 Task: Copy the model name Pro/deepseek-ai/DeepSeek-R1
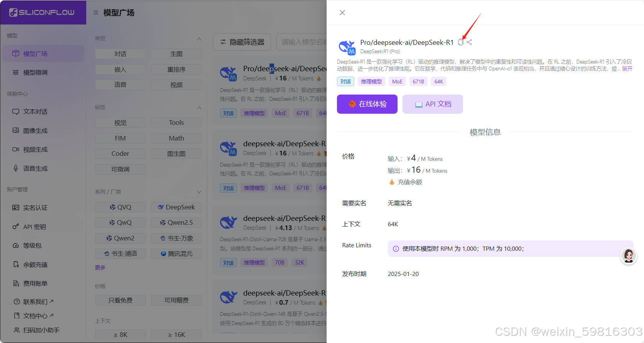(x=460, y=42)
